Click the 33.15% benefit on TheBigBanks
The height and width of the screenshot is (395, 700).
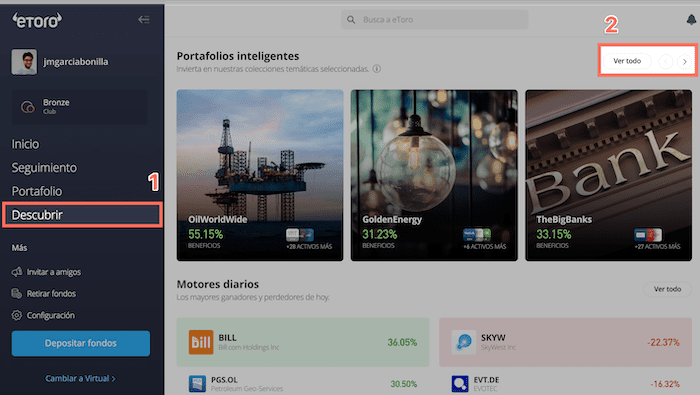click(x=554, y=234)
